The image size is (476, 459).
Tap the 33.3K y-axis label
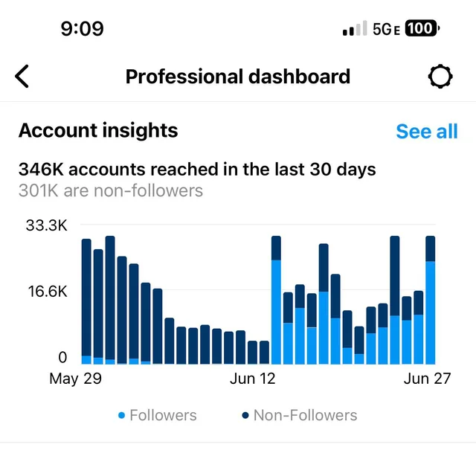point(47,225)
